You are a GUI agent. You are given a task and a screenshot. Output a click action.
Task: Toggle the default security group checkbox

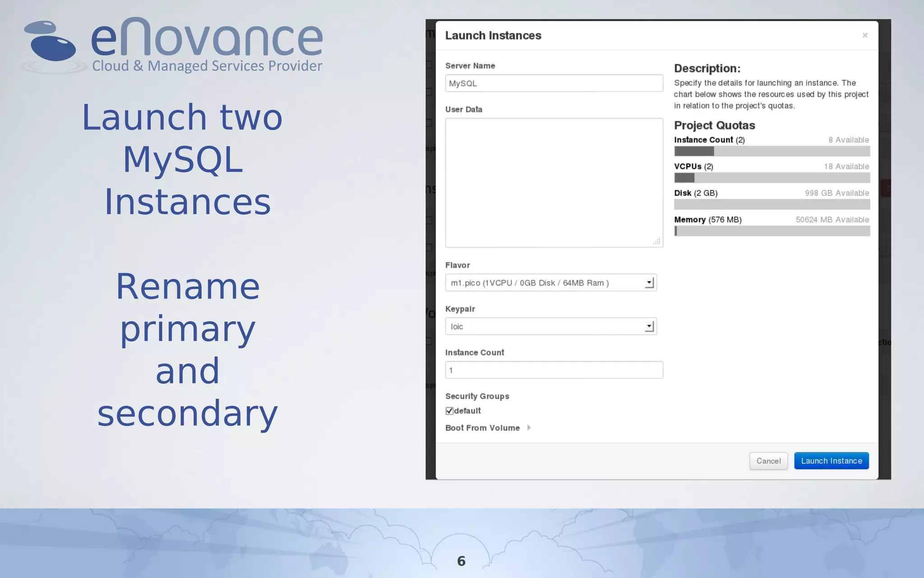449,411
